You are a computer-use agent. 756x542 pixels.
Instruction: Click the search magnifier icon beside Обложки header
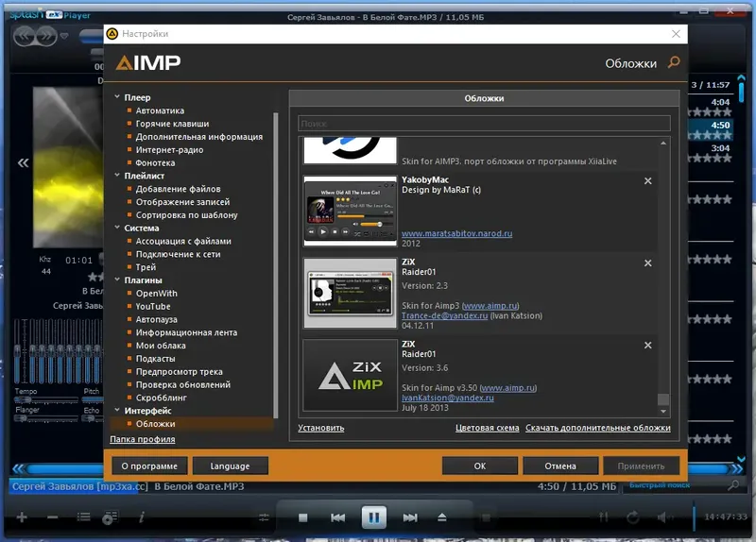(674, 62)
